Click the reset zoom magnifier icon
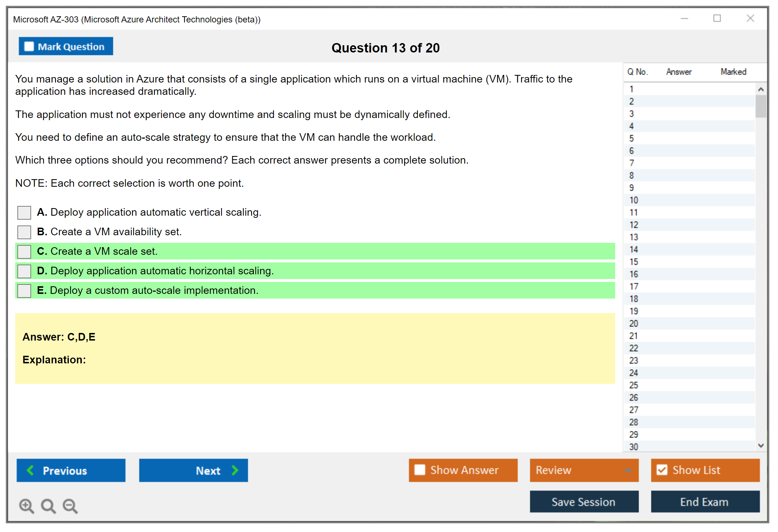This screenshot has width=778, height=532. [x=48, y=506]
